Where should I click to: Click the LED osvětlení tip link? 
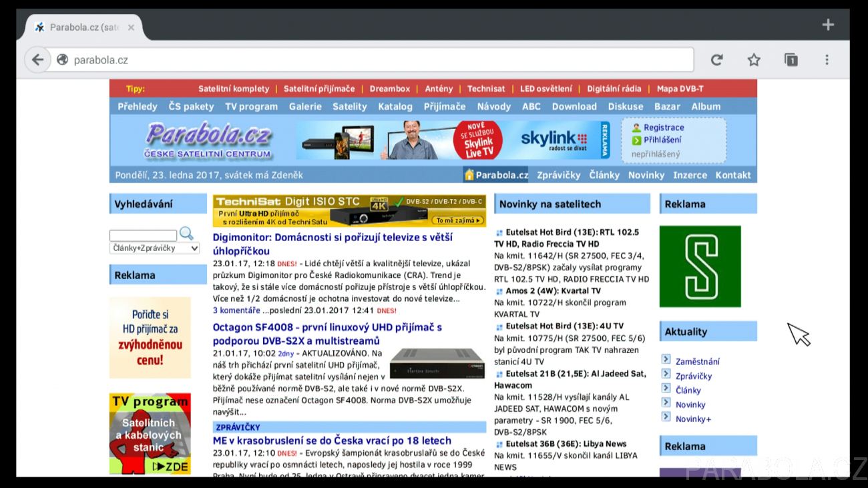click(546, 89)
